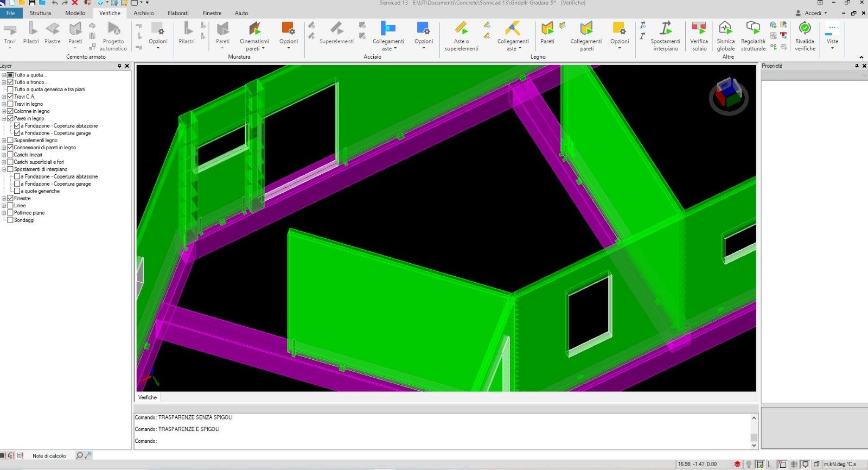Uncheck the Travi C.A. layer
The height and width of the screenshot is (470, 868).
10,97
